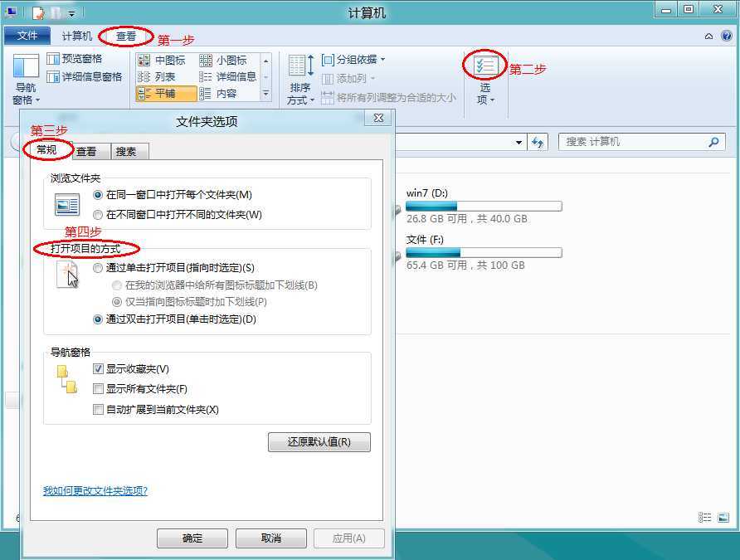
Task: Open the File (文件) ribbon tab
Action: click(x=27, y=36)
